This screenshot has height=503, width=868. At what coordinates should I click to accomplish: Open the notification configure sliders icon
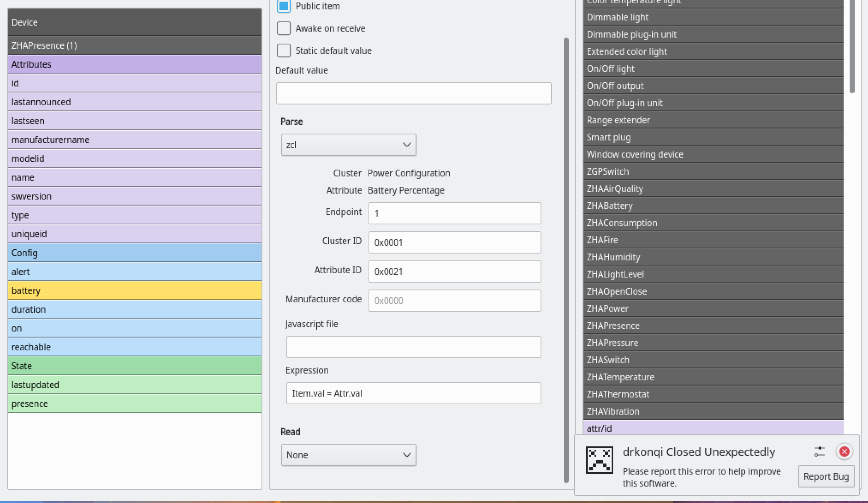click(x=819, y=451)
